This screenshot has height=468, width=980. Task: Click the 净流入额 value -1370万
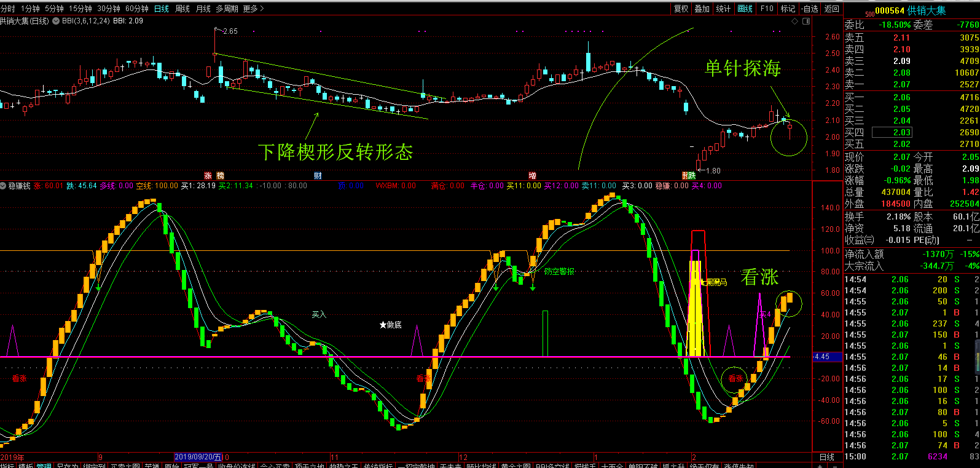click(x=938, y=254)
